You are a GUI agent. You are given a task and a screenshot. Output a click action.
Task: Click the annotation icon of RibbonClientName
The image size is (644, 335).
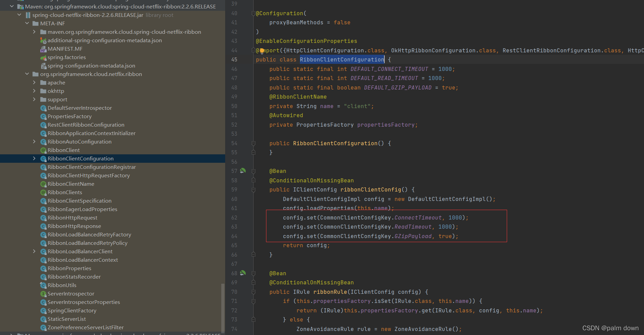point(43,184)
